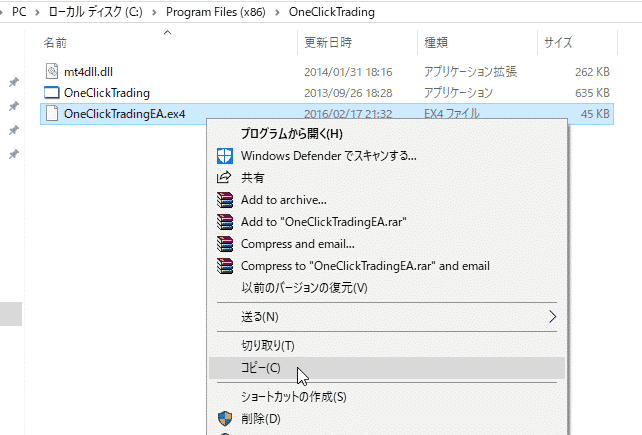This screenshot has width=642, height=435.
Task: Choose 切り取り(T) to cut the file
Action: 387,346
